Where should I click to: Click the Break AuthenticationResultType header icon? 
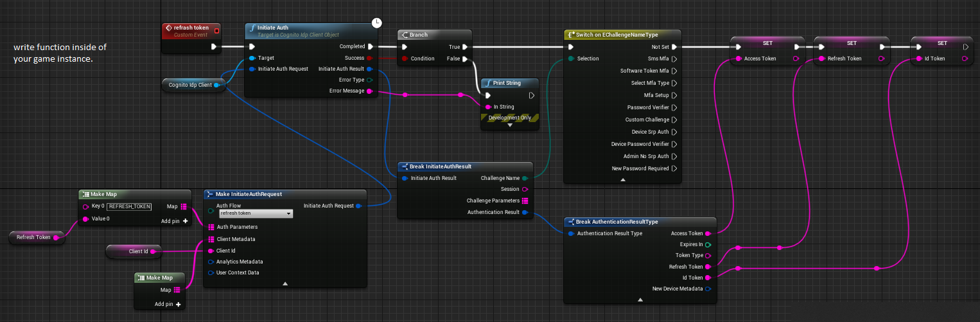click(570, 222)
